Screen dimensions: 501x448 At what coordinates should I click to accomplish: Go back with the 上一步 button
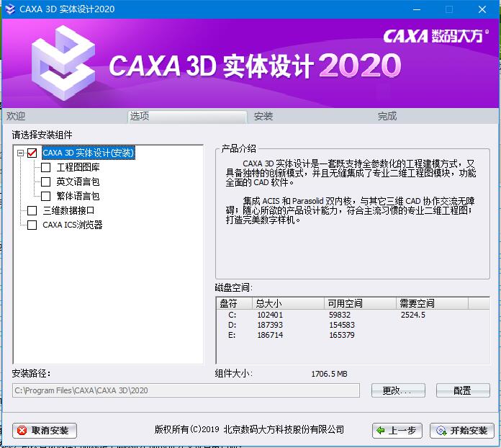(397, 431)
